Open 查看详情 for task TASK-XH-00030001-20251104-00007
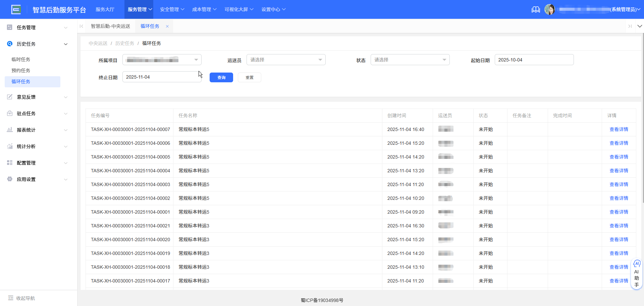 pyautogui.click(x=619, y=129)
